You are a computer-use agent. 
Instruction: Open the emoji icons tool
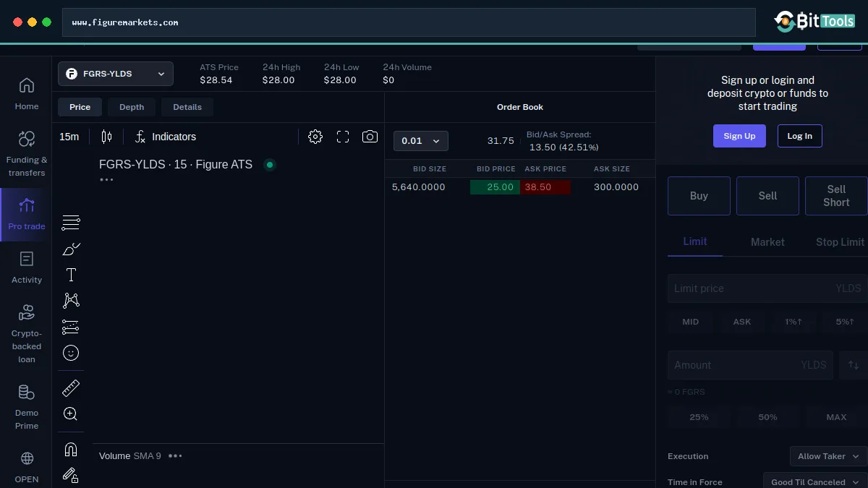point(71,353)
